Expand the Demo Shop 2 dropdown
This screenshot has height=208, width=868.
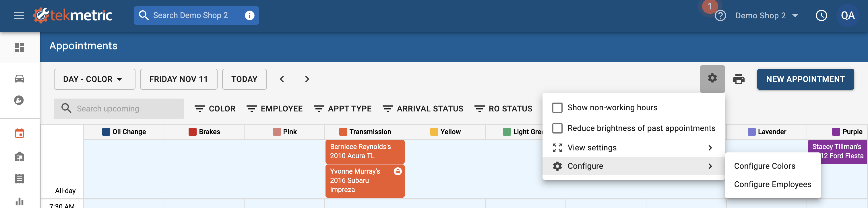[x=766, y=15]
